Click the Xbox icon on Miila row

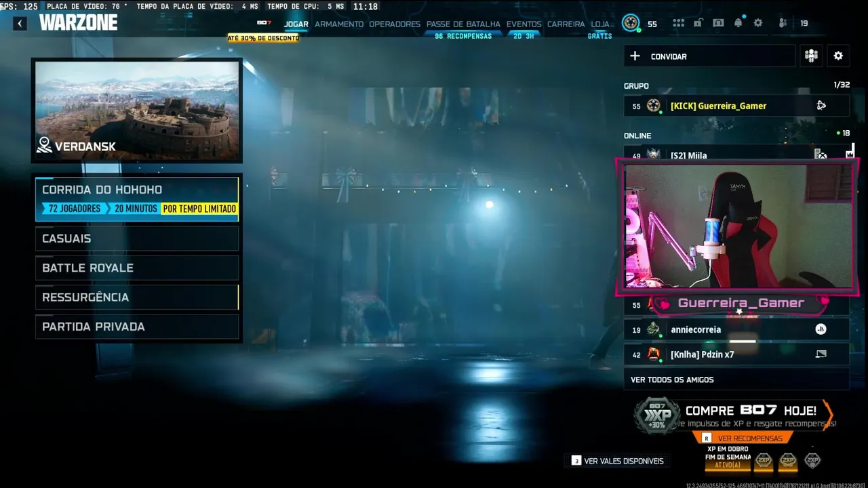[x=821, y=155]
